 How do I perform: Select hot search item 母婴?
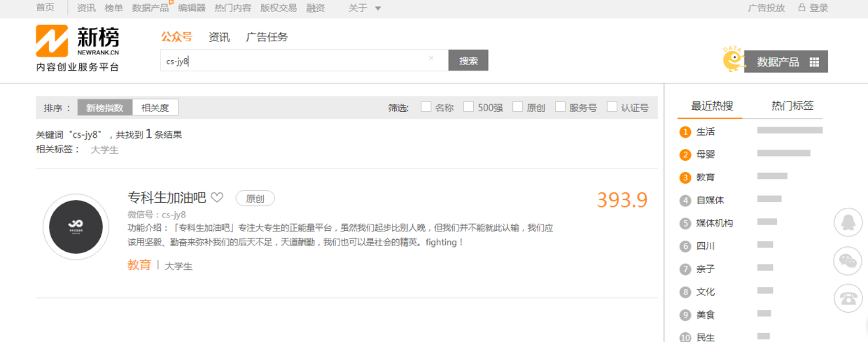click(705, 155)
